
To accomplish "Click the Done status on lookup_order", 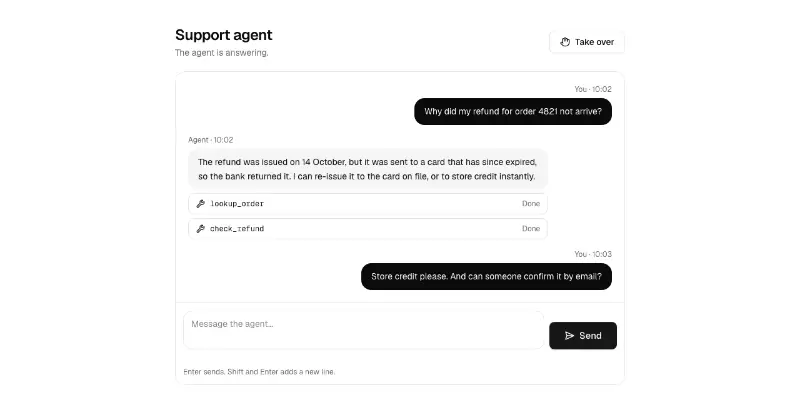I will tap(531, 204).
